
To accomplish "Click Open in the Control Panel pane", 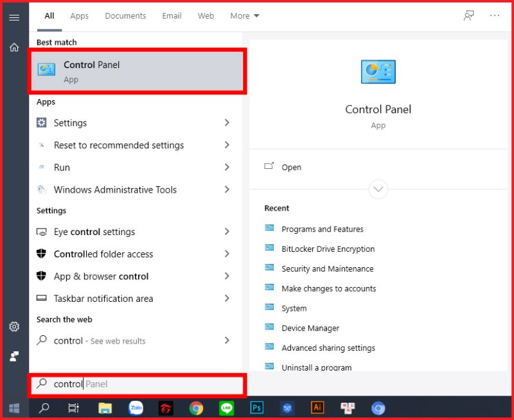I will (291, 167).
